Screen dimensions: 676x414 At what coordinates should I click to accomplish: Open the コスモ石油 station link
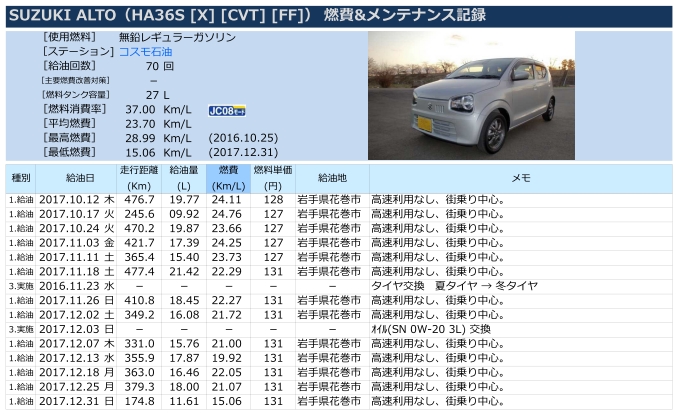145,52
